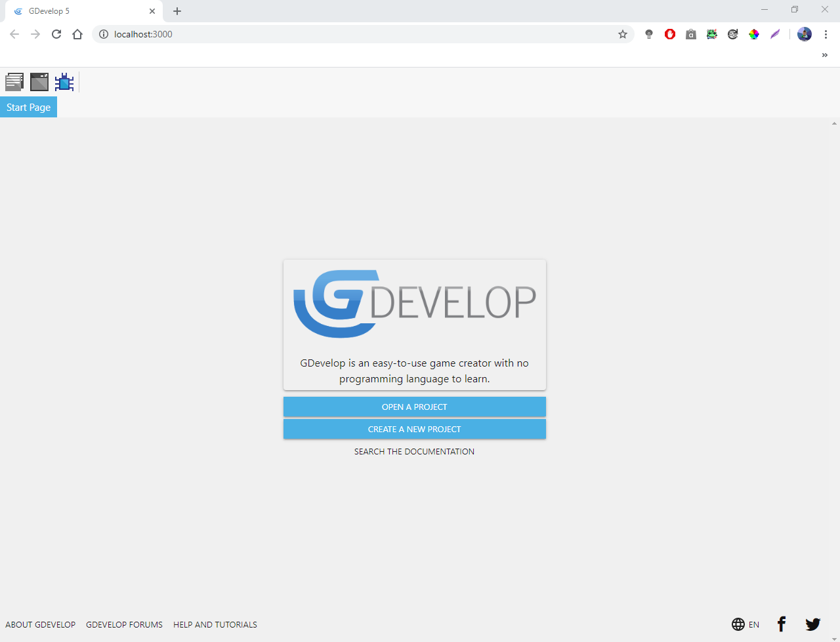The image size is (840, 642).
Task: Go to browser home icon
Action: tap(77, 34)
